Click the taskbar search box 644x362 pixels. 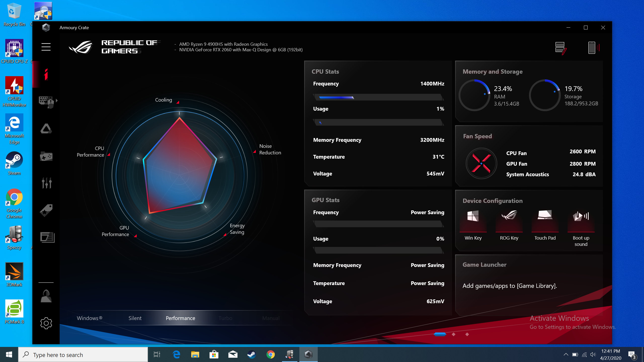(x=83, y=355)
